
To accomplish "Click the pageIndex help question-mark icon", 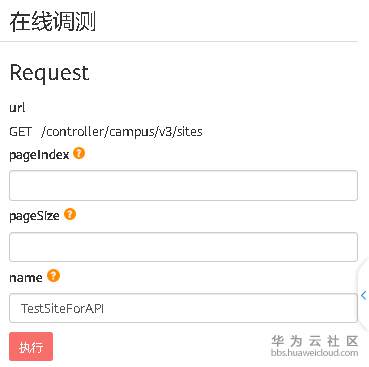I will tap(79, 153).
